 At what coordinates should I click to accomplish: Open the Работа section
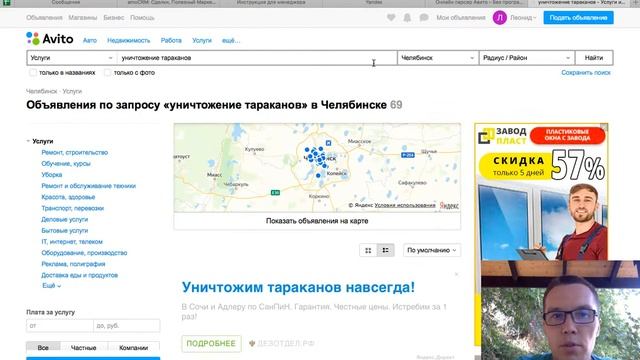[x=171, y=40]
